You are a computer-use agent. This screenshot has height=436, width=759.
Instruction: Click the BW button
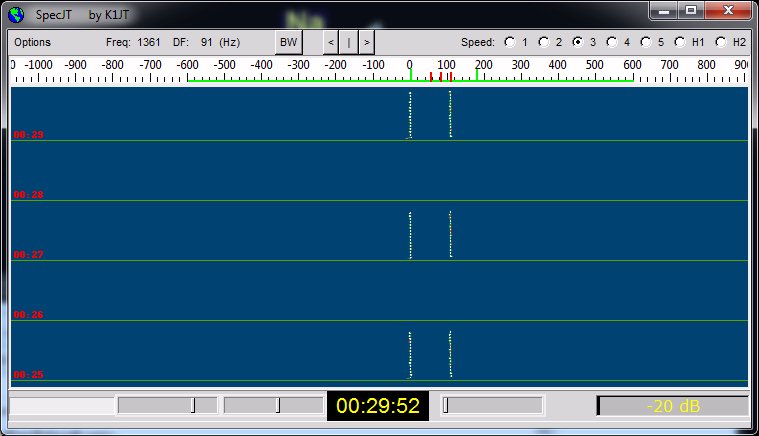point(288,43)
